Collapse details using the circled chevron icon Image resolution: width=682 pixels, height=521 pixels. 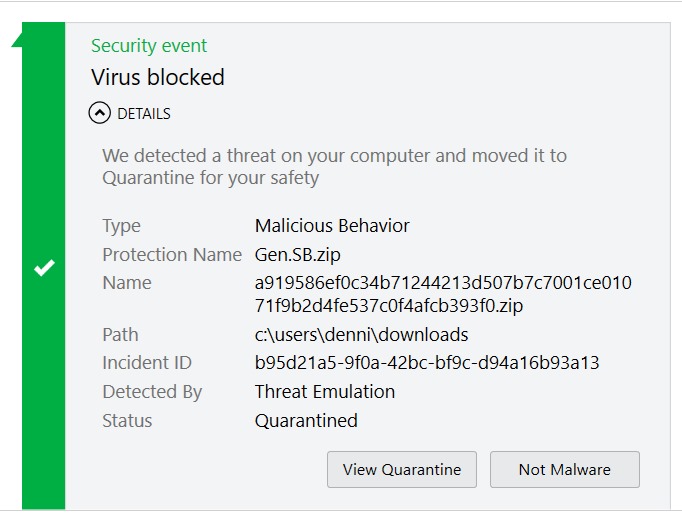tap(99, 113)
